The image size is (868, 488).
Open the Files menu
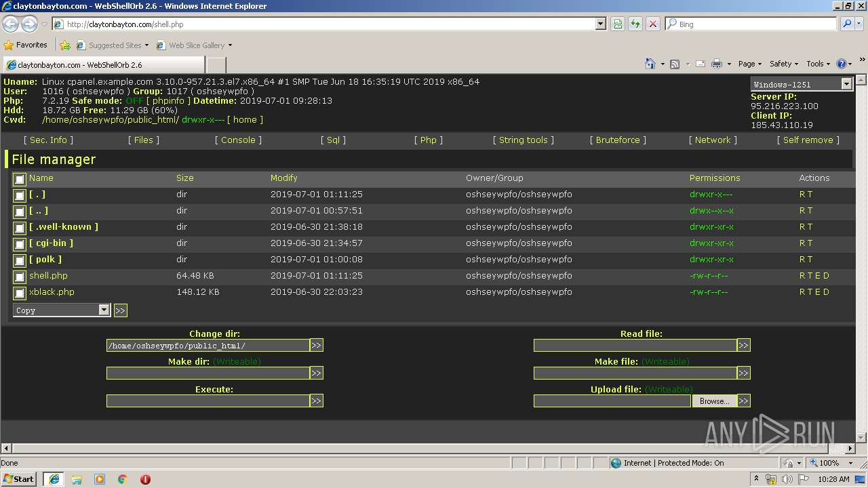(144, 140)
